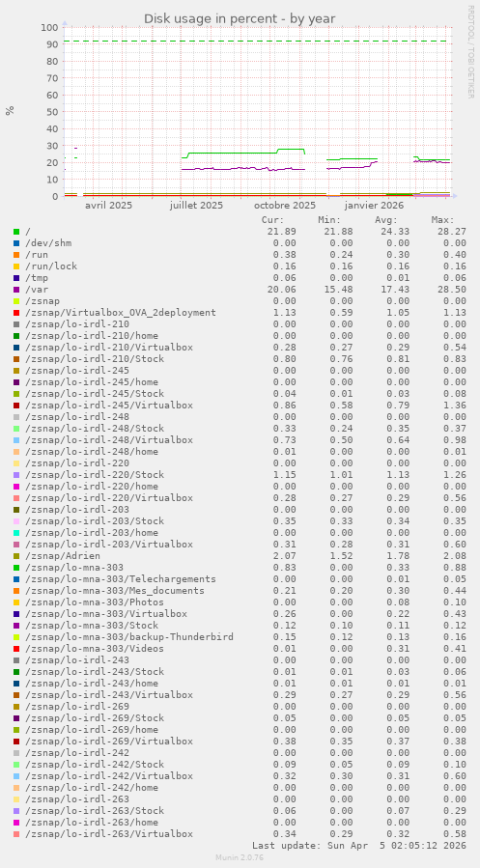Click the /tmp legend label
480x868 pixels.
[37, 278]
